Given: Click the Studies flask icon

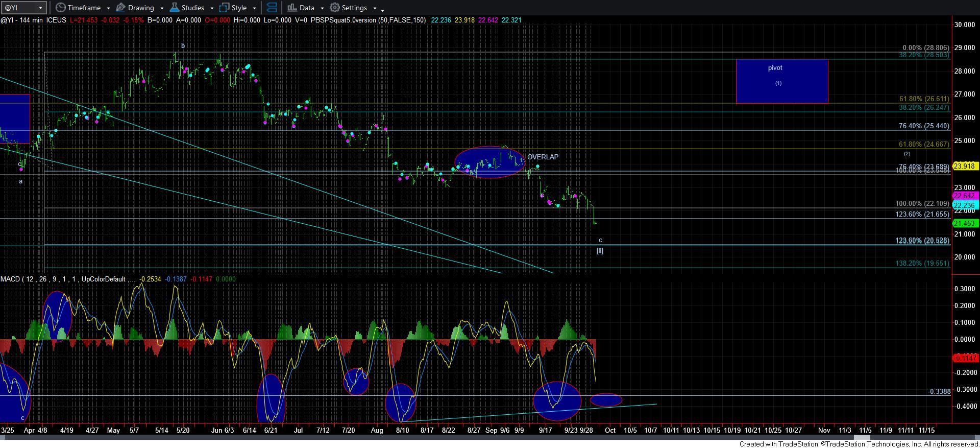Looking at the screenshot, I should 174,8.
